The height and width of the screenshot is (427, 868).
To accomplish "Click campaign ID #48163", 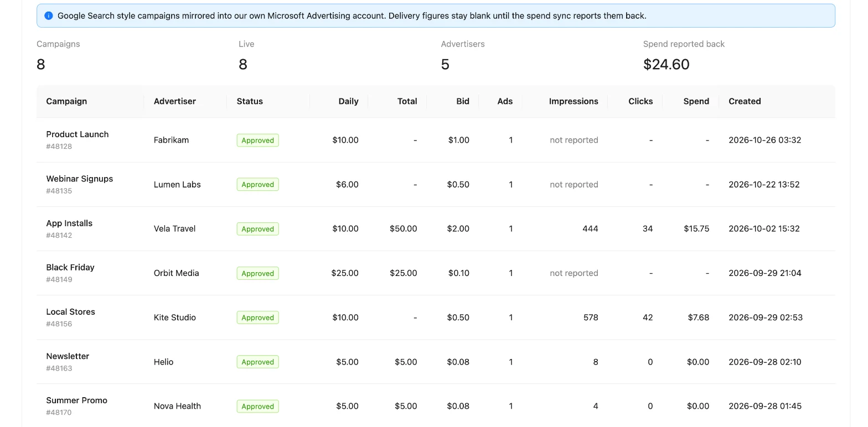I will click(x=59, y=368).
